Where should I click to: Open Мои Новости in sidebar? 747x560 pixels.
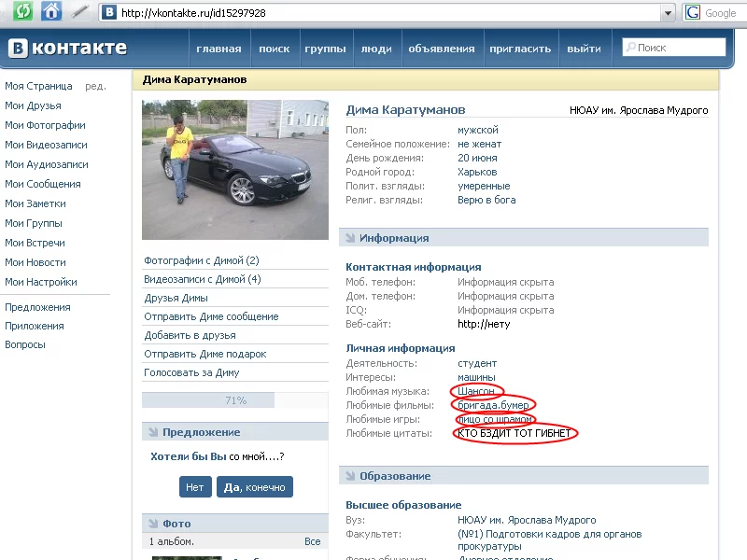pyautogui.click(x=35, y=262)
